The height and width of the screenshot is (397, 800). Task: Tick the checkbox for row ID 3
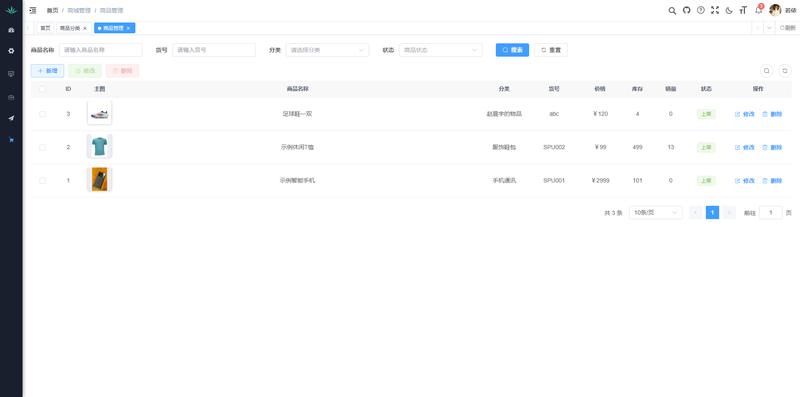(x=42, y=114)
